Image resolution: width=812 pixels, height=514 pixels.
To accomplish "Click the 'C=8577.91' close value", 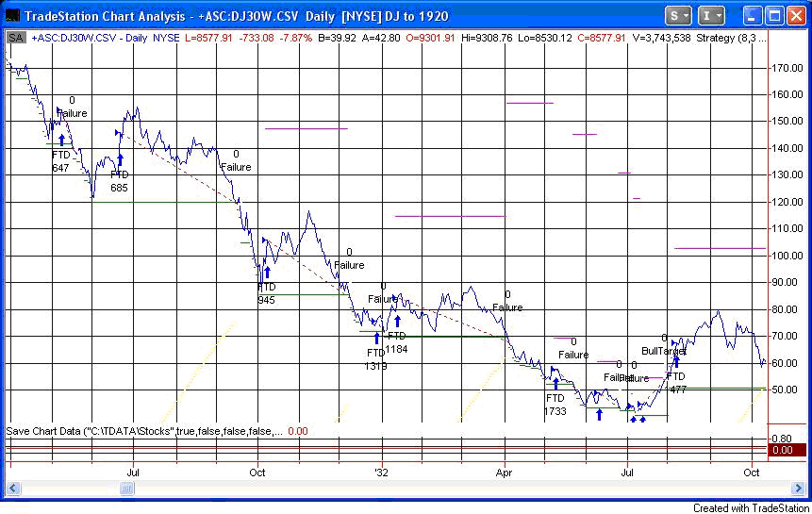I will pyautogui.click(x=602, y=38).
